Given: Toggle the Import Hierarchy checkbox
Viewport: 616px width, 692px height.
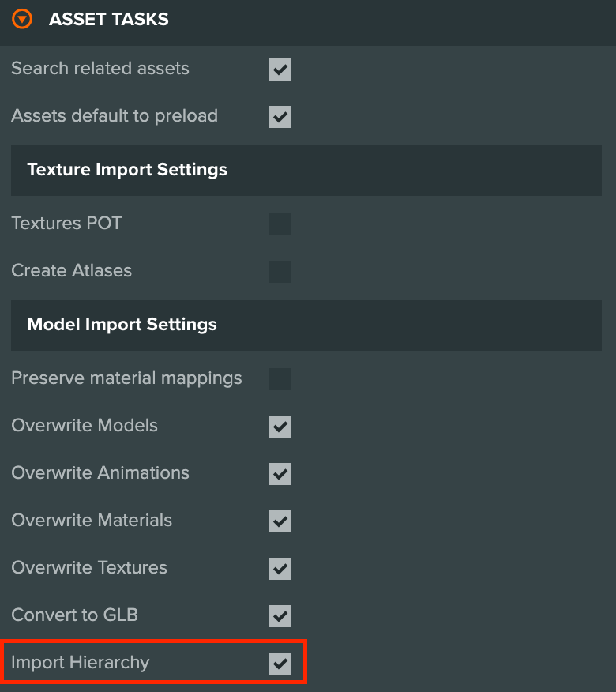Looking at the screenshot, I should coord(280,664).
